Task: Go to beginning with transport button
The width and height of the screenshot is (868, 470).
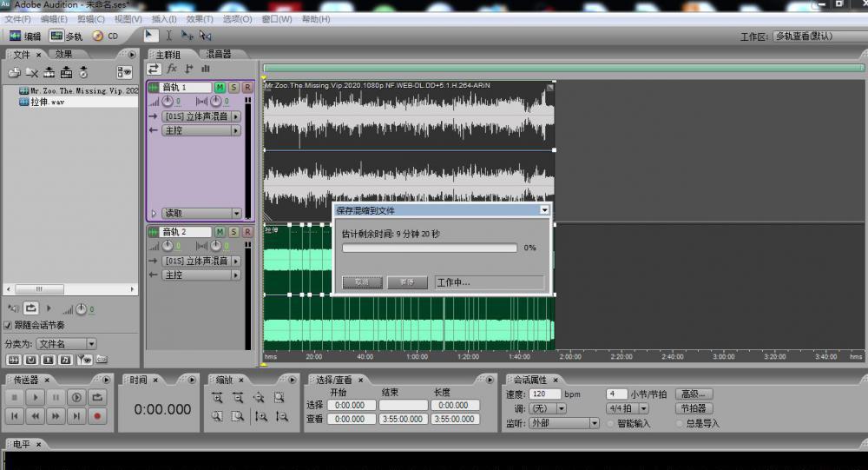Action: 15,415
